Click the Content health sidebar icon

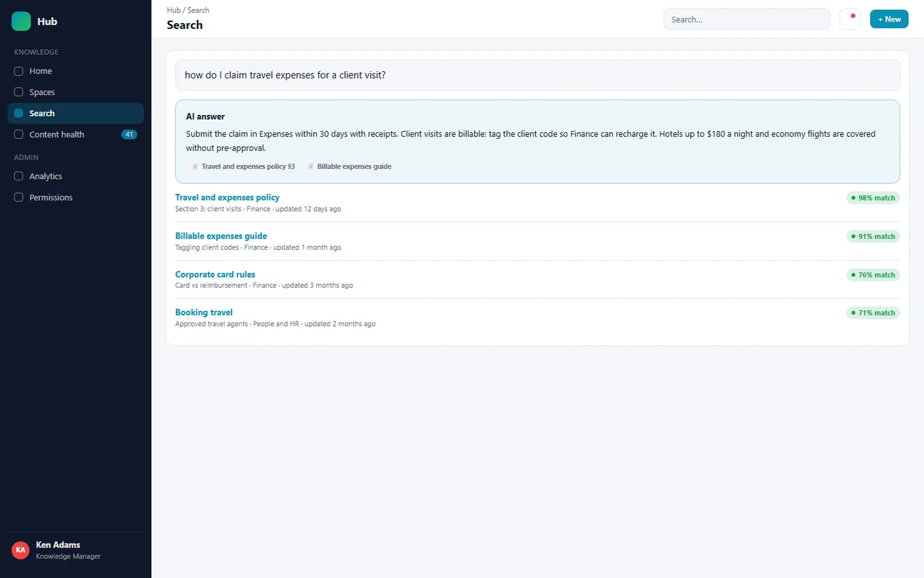point(18,134)
